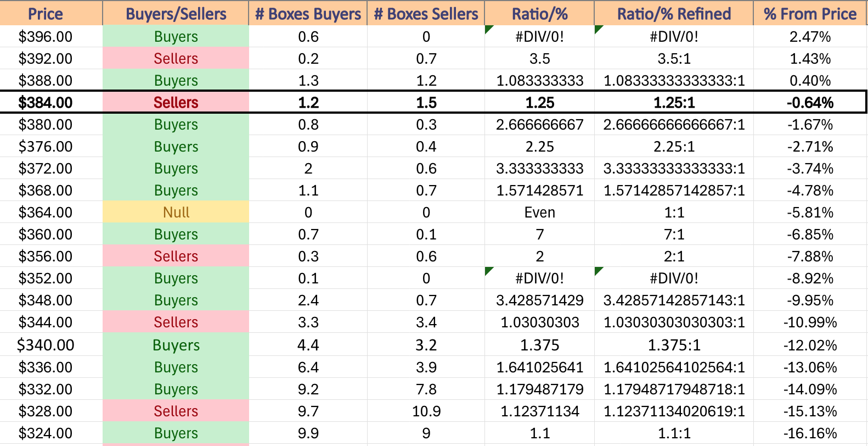This screenshot has width=868, height=446.
Task: Select the 2.666666667 ratio cell
Action: click(539, 125)
